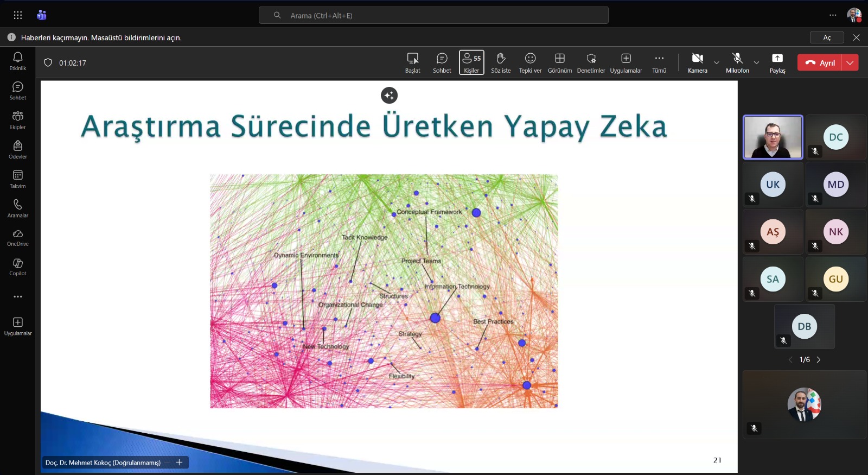This screenshot has width=868, height=475.
Task: Open Takvim calendar in the sidebar
Action: (18, 179)
